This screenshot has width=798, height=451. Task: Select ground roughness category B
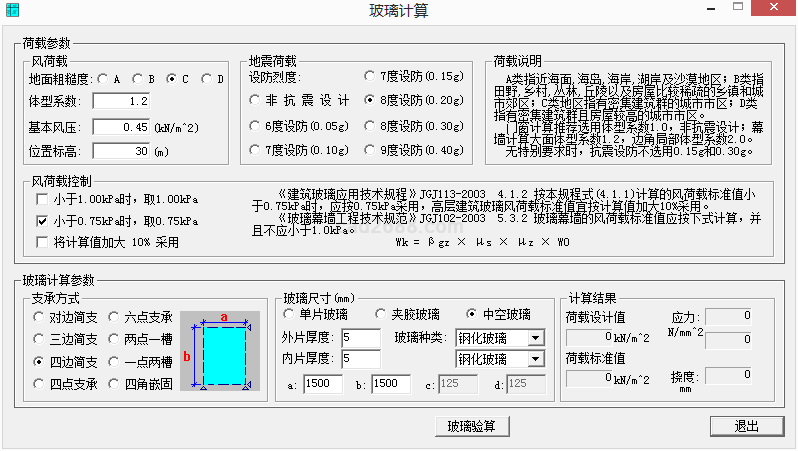[x=138, y=78]
